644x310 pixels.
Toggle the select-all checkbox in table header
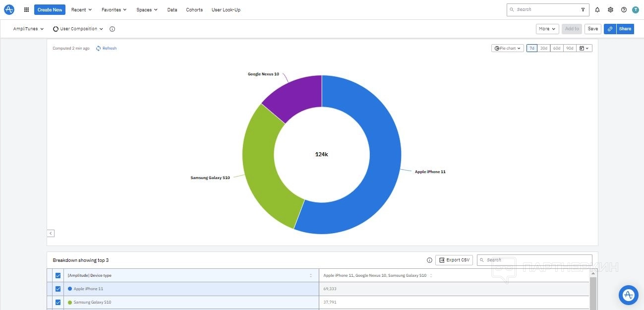58,275
